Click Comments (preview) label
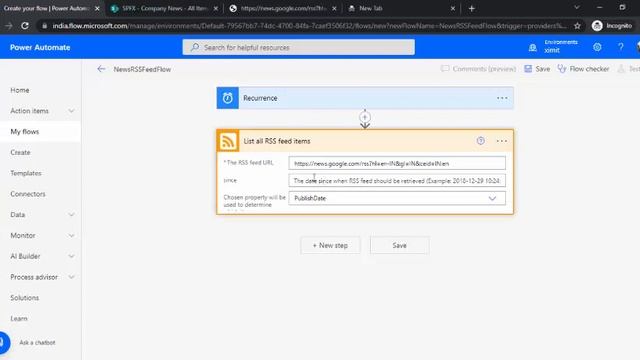This screenshot has height=360, width=640. click(x=484, y=69)
